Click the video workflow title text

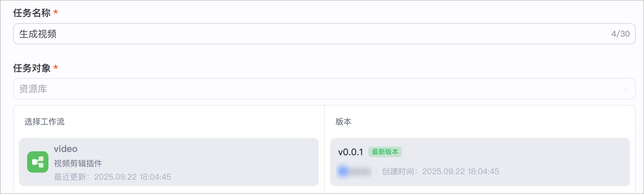(x=65, y=149)
